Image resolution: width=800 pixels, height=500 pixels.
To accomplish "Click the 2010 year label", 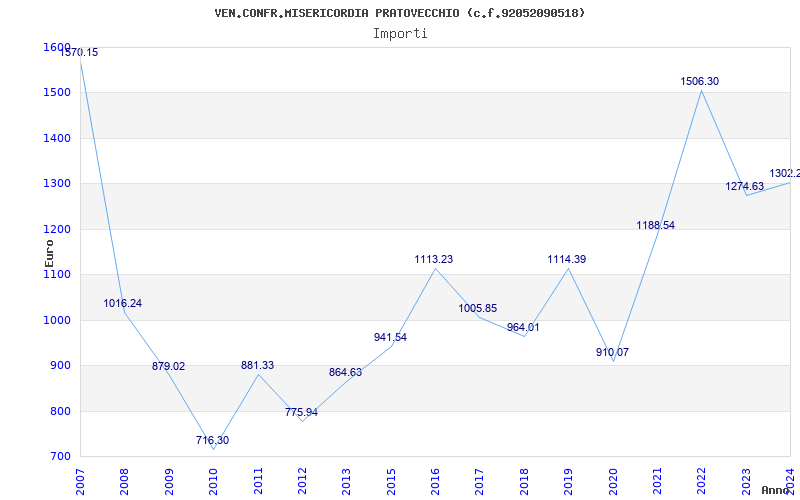I will (x=213, y=481).
